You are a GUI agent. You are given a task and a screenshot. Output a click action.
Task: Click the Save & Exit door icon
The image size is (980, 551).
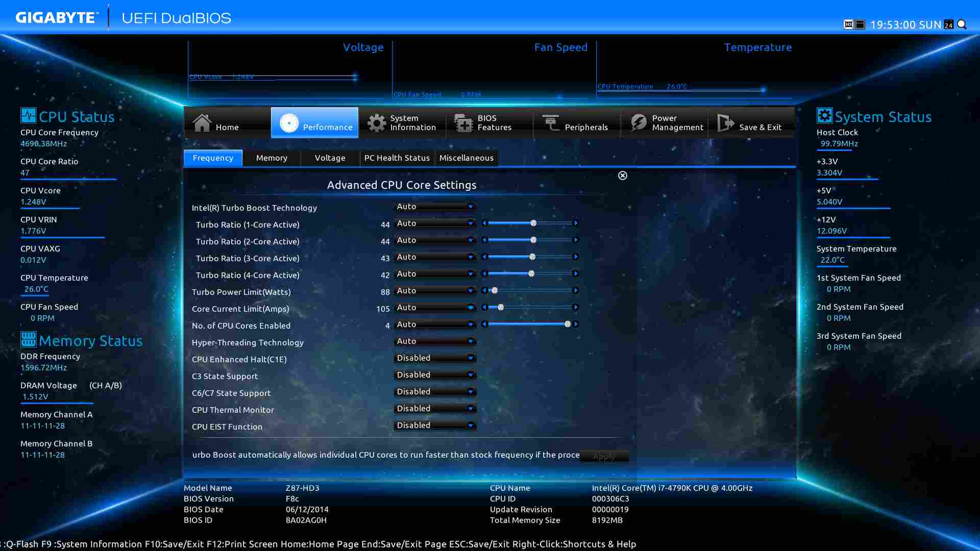(x=725, y=123)
